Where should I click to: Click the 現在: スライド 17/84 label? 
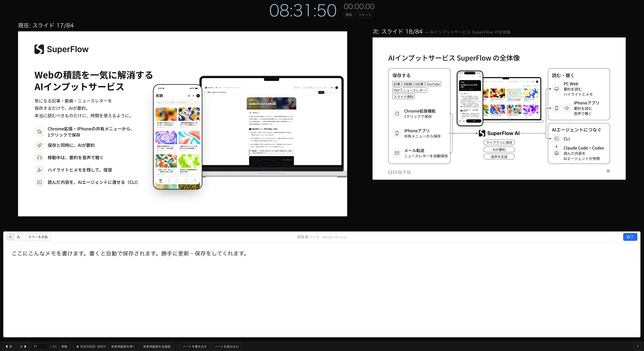click(x=46, y=26)
